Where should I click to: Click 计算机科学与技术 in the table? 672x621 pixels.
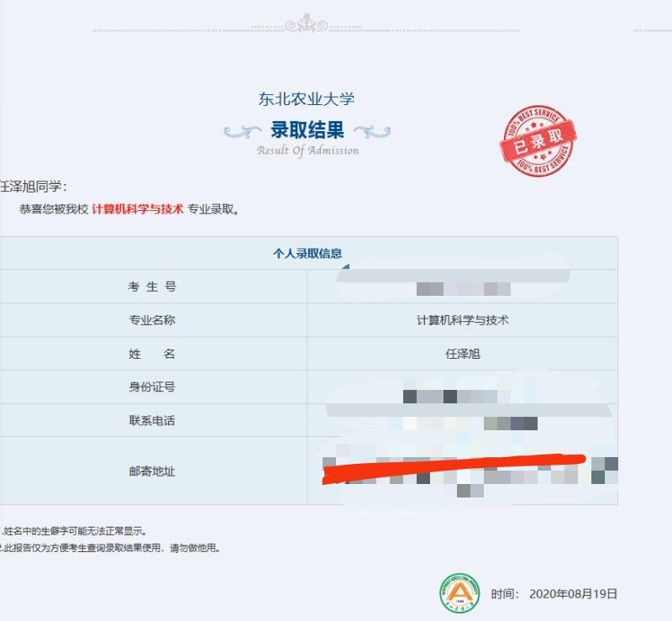click(463, 320)
